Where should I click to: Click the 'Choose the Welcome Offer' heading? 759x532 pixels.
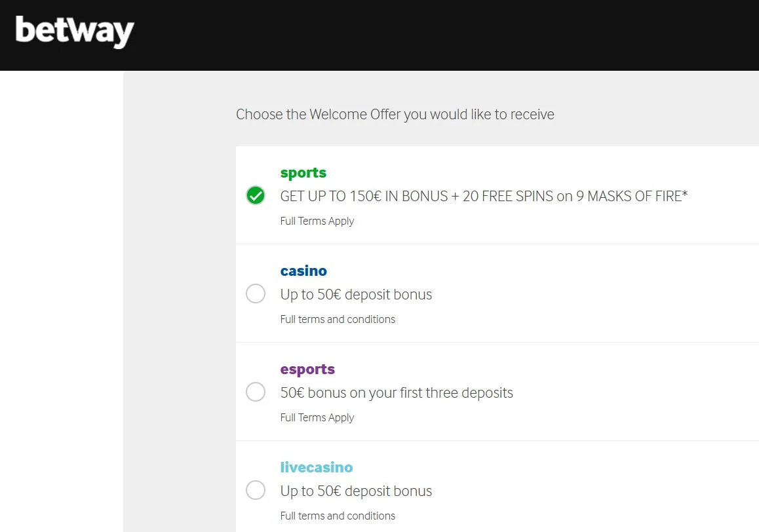[395, 115]
